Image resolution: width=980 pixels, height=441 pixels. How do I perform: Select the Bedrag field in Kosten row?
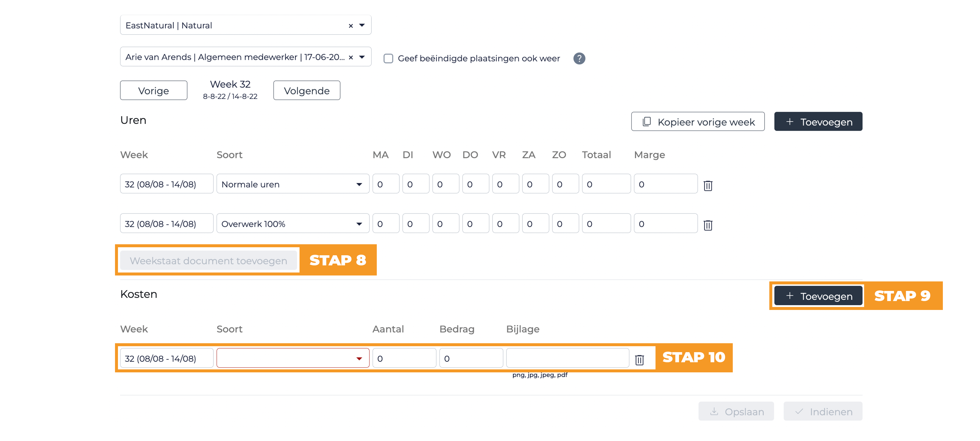[x=471, y=358]
